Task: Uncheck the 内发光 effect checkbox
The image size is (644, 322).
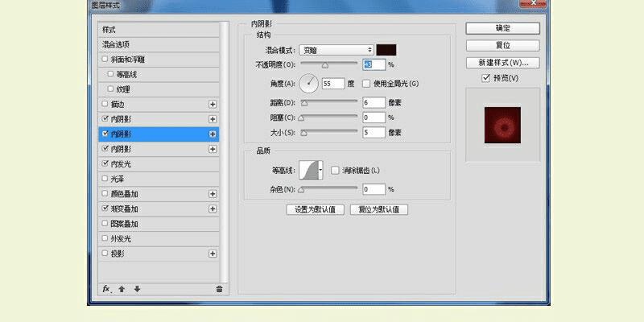Action: [105, 163]
